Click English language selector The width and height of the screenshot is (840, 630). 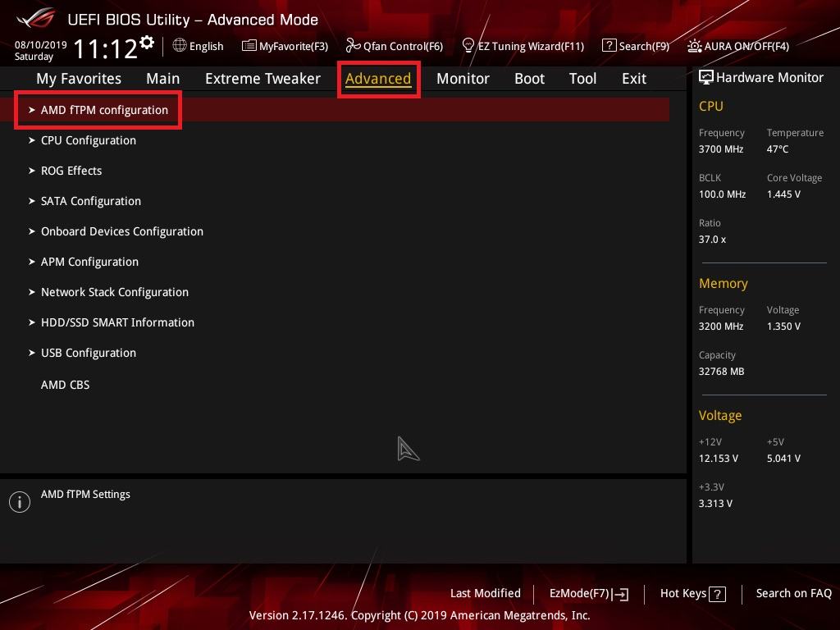pos(206,47)
